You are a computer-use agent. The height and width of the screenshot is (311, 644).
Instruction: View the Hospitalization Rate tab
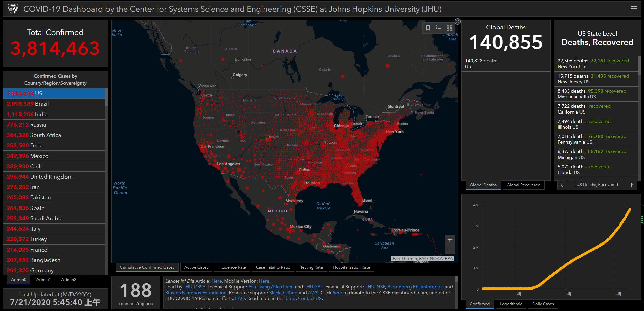[351, 267]
